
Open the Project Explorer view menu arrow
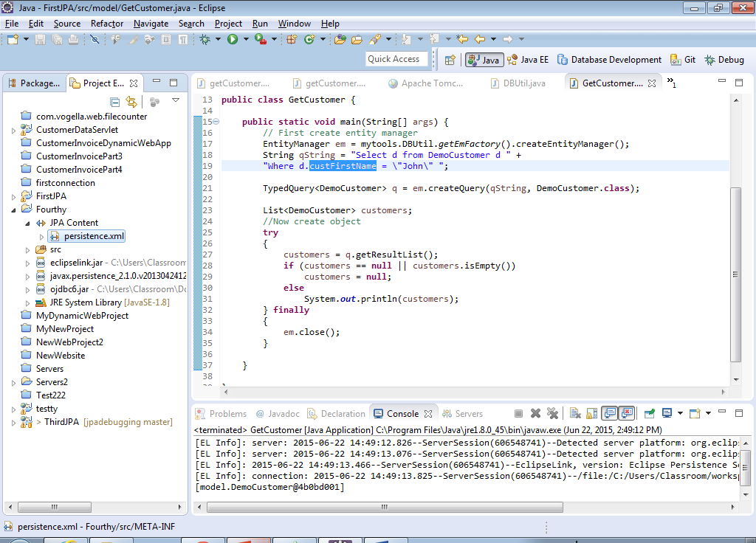[176, 100]
